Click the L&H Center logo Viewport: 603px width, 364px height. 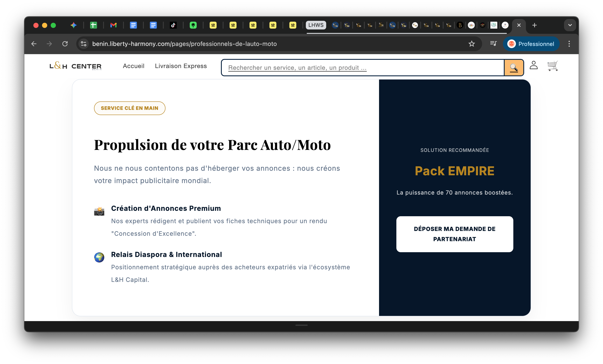[x=75, y=66]
